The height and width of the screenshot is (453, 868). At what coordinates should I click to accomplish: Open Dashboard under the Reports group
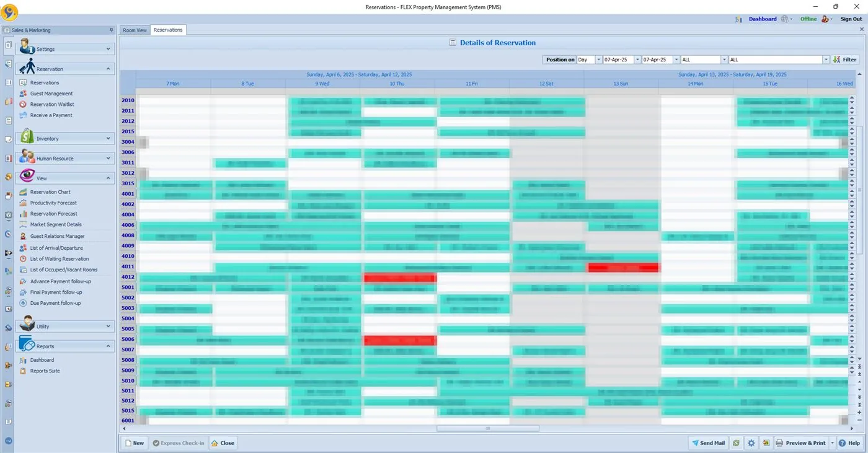click(x=42, y=360)
